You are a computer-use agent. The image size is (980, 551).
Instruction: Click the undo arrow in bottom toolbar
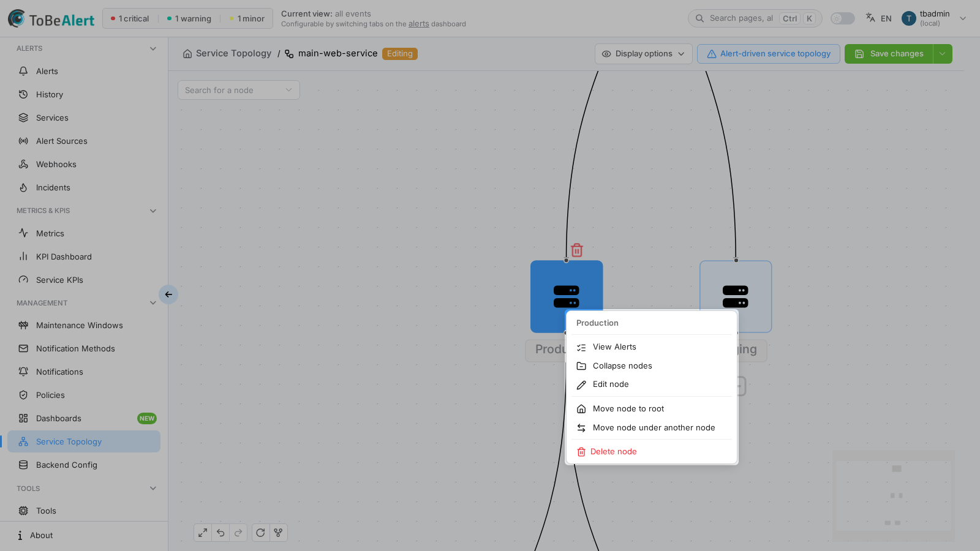click(x=221, y=533)
